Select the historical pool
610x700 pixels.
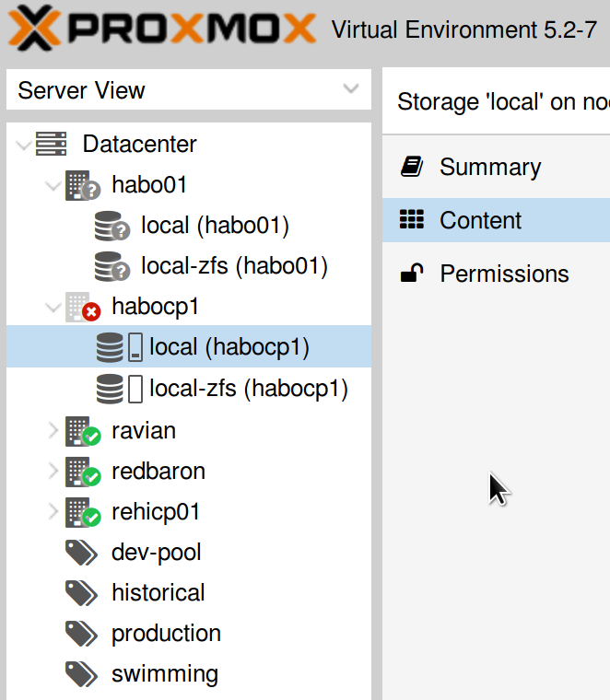[x=158, y=593]
